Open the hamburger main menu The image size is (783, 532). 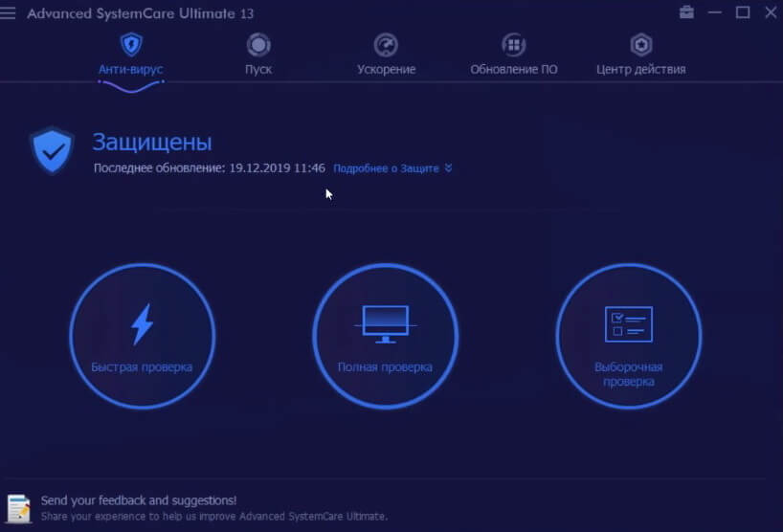pos(8,12)
